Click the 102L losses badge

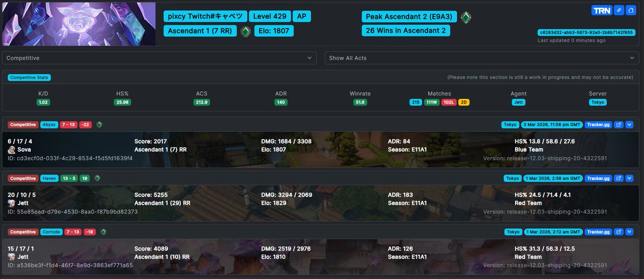(x=449, y=102)
